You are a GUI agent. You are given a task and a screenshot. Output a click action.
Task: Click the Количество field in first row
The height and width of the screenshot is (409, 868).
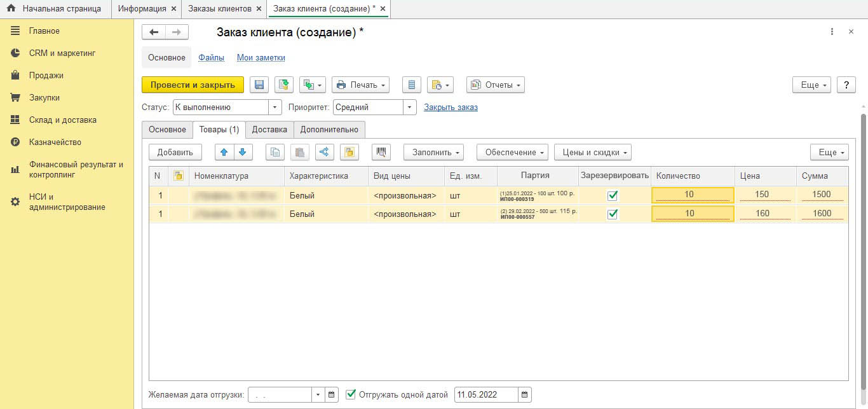692,195
